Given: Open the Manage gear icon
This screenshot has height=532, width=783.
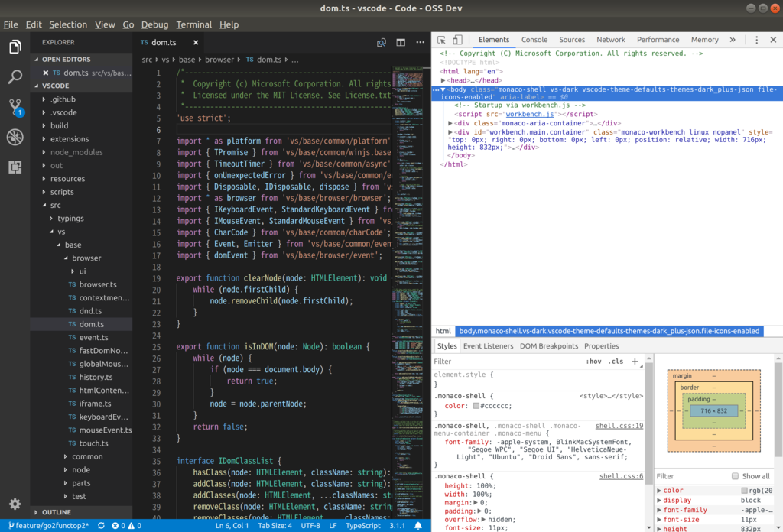Looking at the screenshot, I should tap(15, 504).
